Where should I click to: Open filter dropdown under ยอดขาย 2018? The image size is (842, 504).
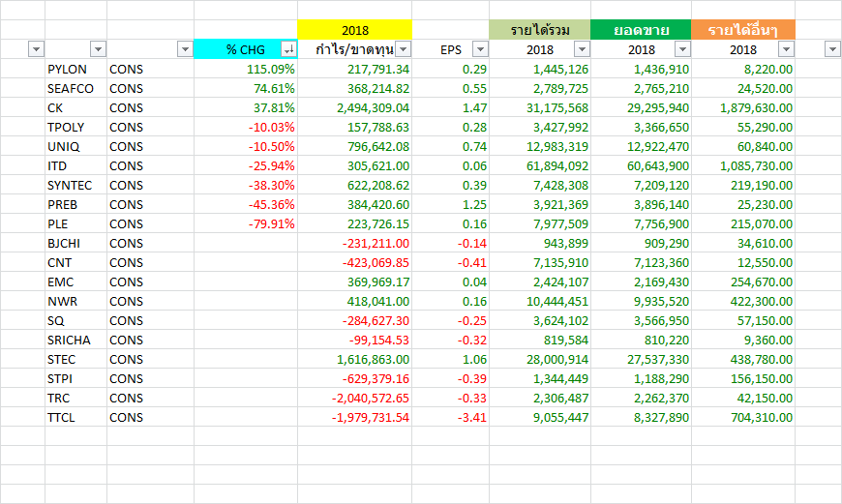pos(682,49)
